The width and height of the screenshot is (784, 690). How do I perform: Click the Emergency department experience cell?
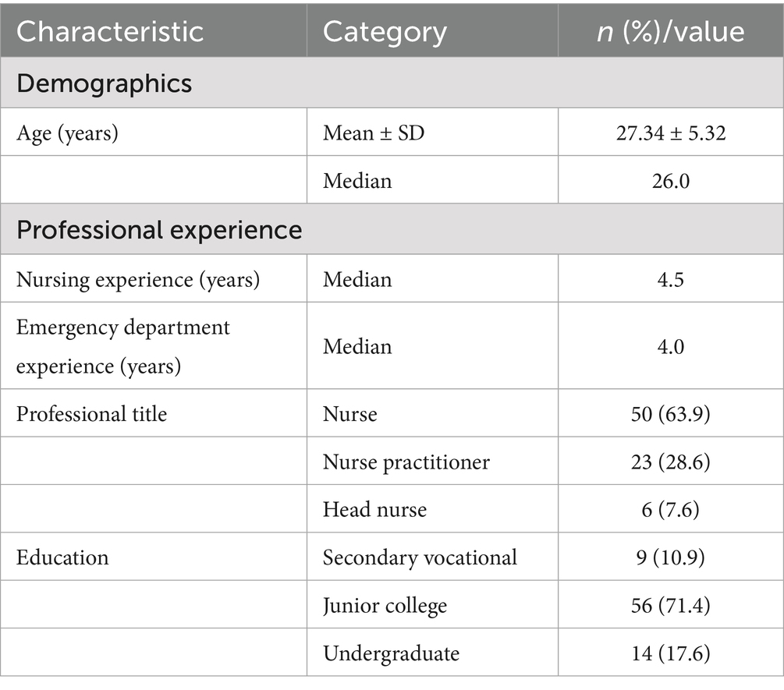122,345
